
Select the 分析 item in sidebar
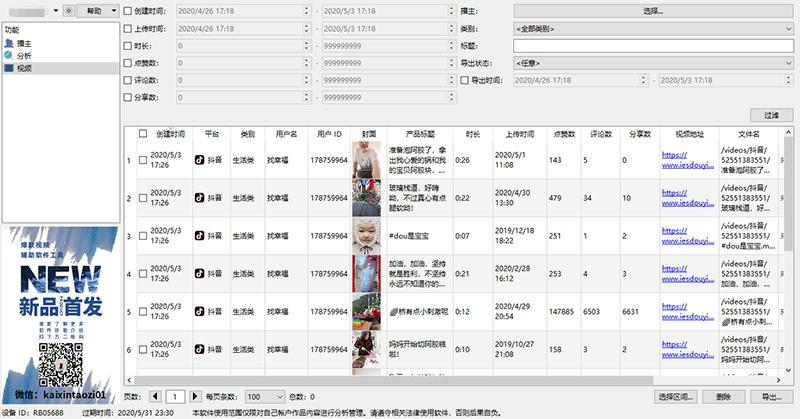pos(24,56)
